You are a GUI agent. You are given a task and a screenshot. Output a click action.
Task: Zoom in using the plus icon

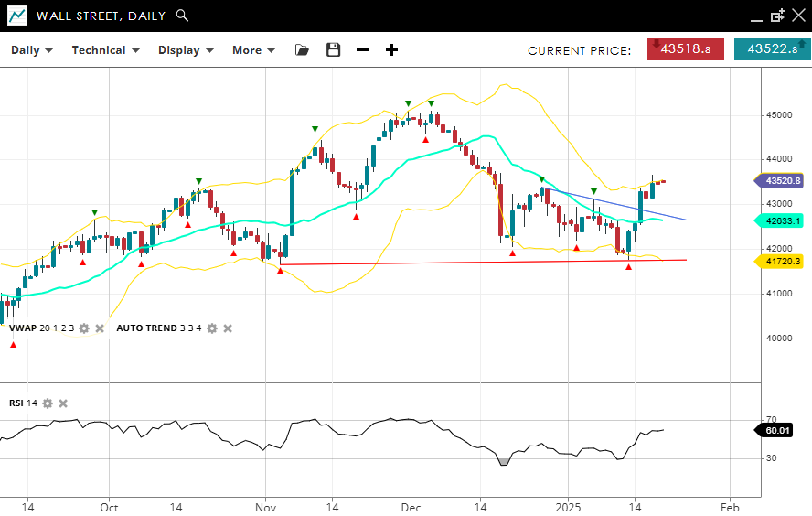391,50
